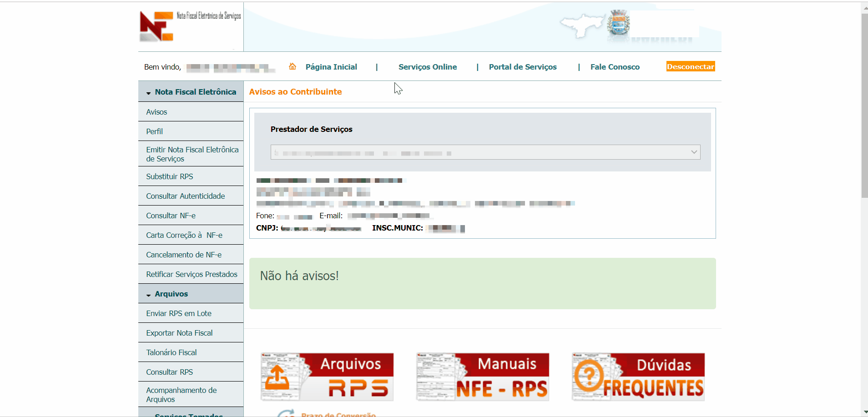Choose Enviar RPS em Lote

click(178, 313)
